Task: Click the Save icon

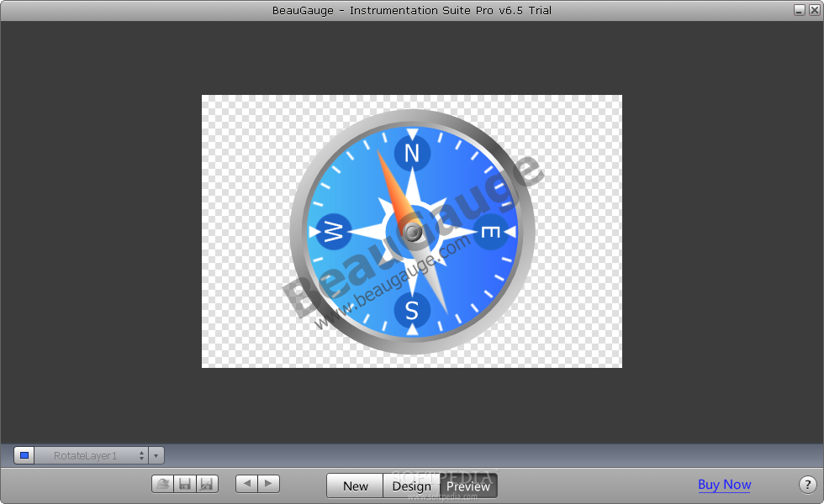Action: coord(184,484)
